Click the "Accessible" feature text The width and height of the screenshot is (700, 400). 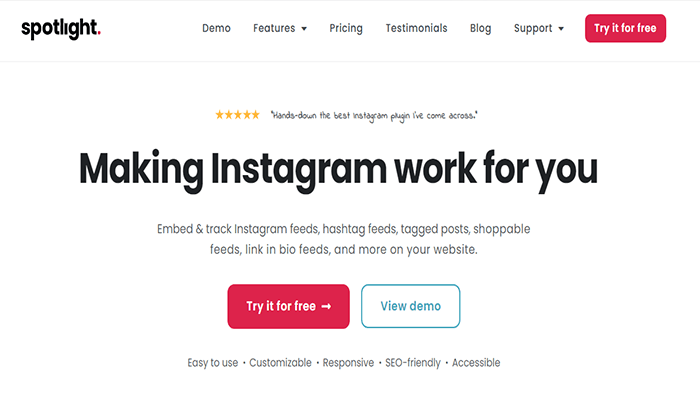476,363
